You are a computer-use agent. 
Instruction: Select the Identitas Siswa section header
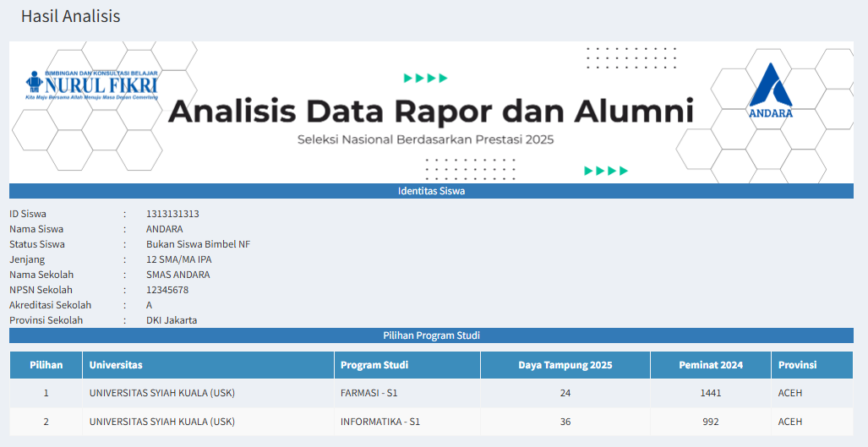431,191
